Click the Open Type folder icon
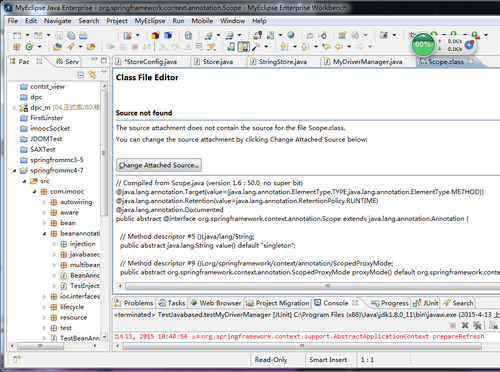500x372 pixels. pyautogui.click(x=57, y=47)
